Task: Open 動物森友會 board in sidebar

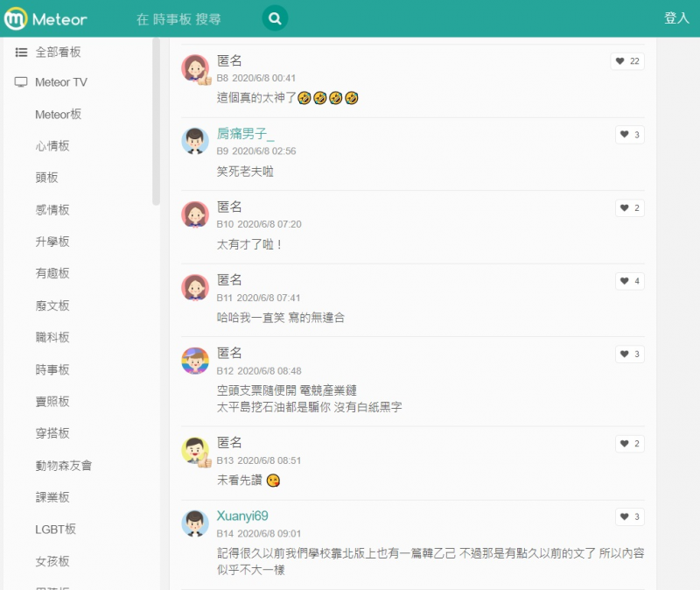Action: coord(65,465)
